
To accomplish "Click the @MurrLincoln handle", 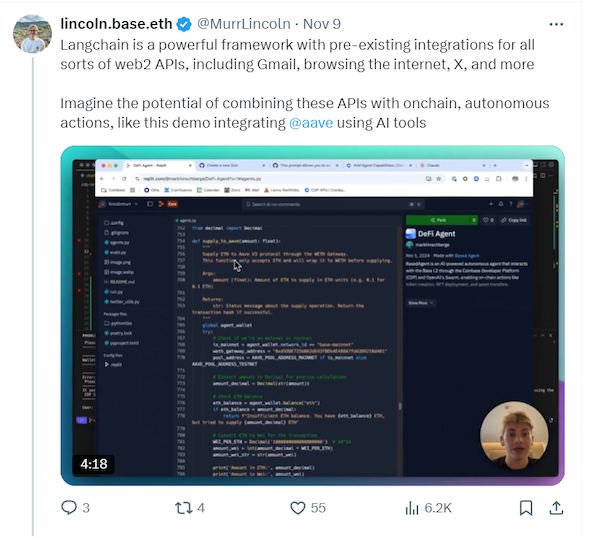I will 244,24.
